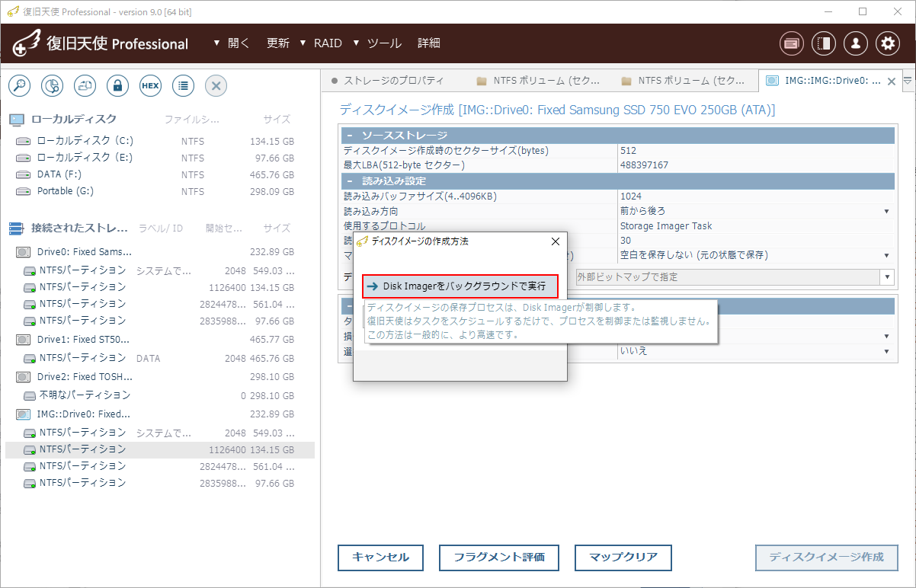Click the ラベル/ ID column header
Viewport: 916px width, 588px height.
tap(160, 228)
